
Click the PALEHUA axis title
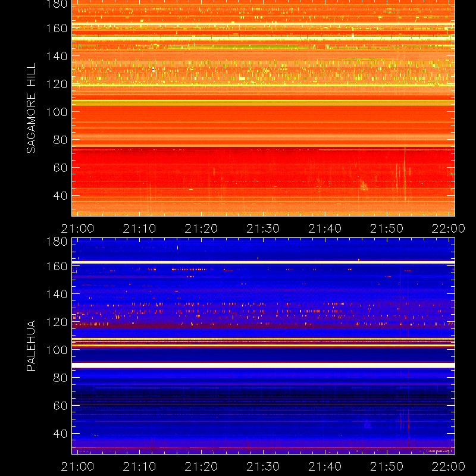tap(32, 346)
